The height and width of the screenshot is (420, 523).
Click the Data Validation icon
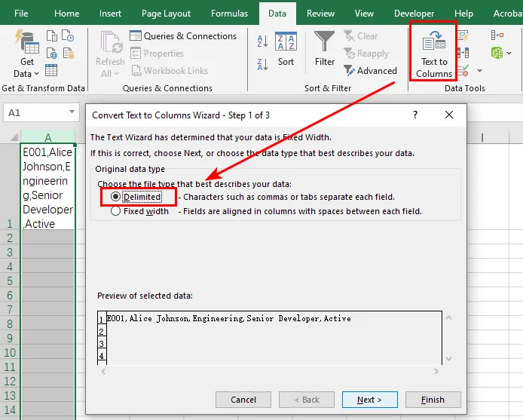point(463,70)
